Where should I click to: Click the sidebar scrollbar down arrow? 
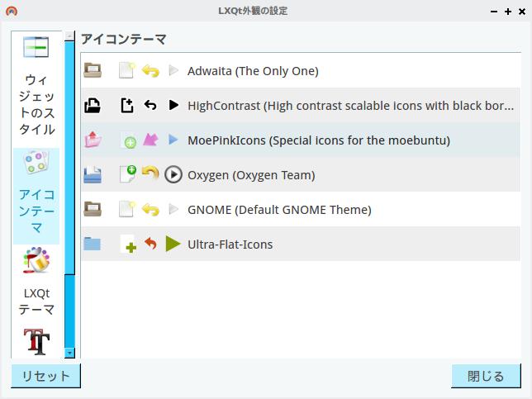pyautogui.click(x=69, y=353)
